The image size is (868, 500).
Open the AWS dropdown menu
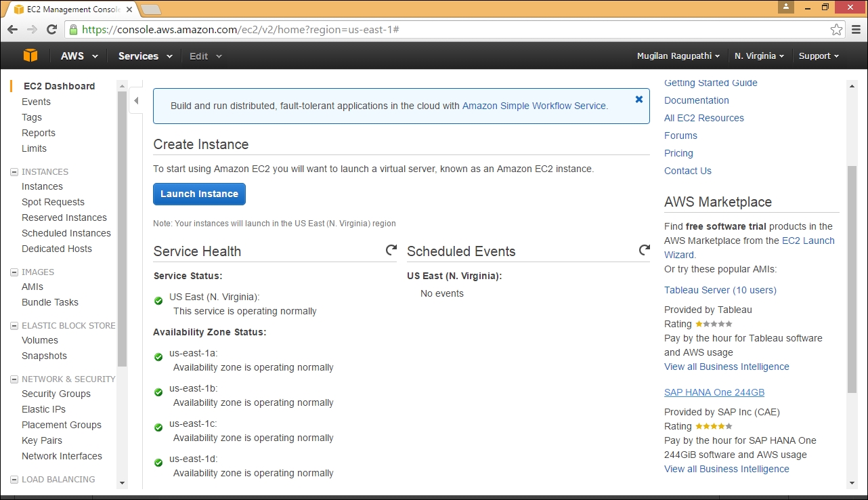(79, 56)
